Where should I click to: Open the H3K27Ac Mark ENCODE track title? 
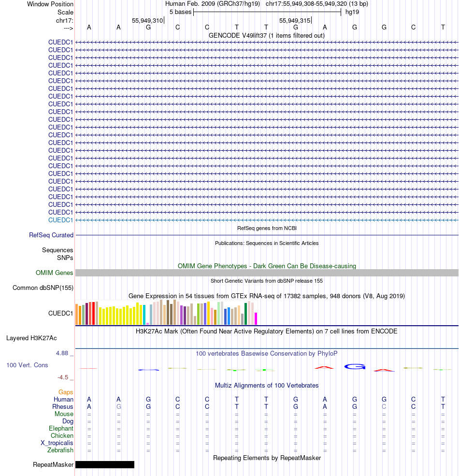(x=267, y=331)
